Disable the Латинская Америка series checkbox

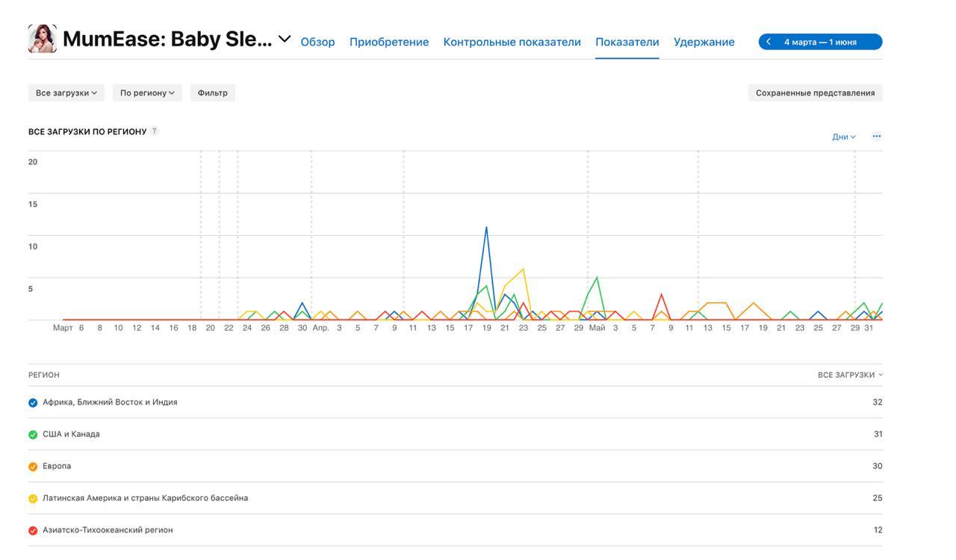click(x=33, y=499)
